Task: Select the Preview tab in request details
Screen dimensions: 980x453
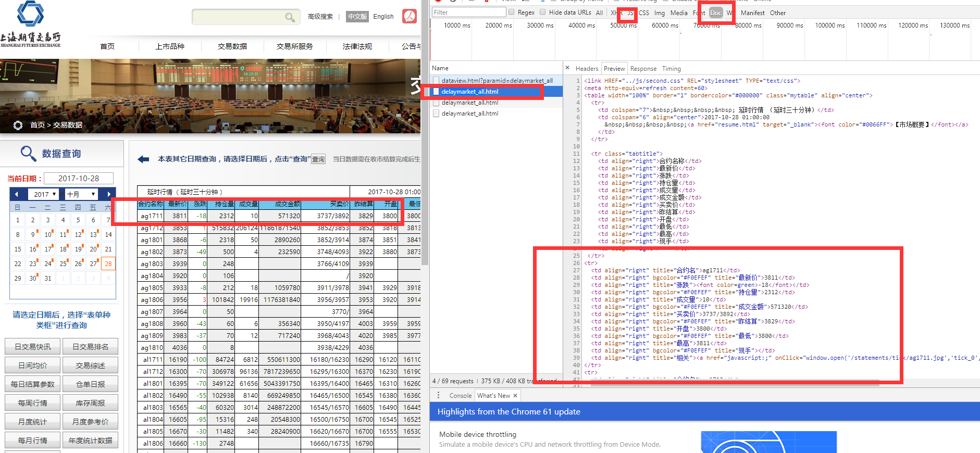Action: (614, 69)
